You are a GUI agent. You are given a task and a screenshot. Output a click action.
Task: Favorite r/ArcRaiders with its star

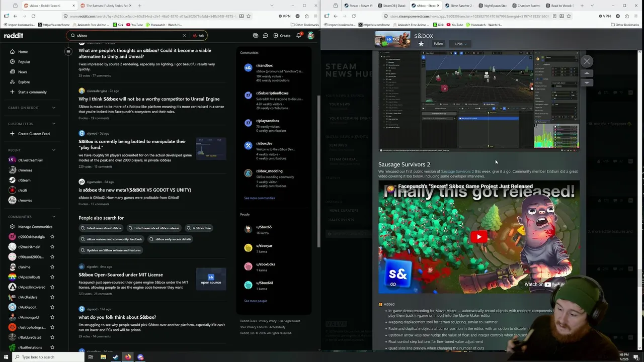tap(52, 297)
